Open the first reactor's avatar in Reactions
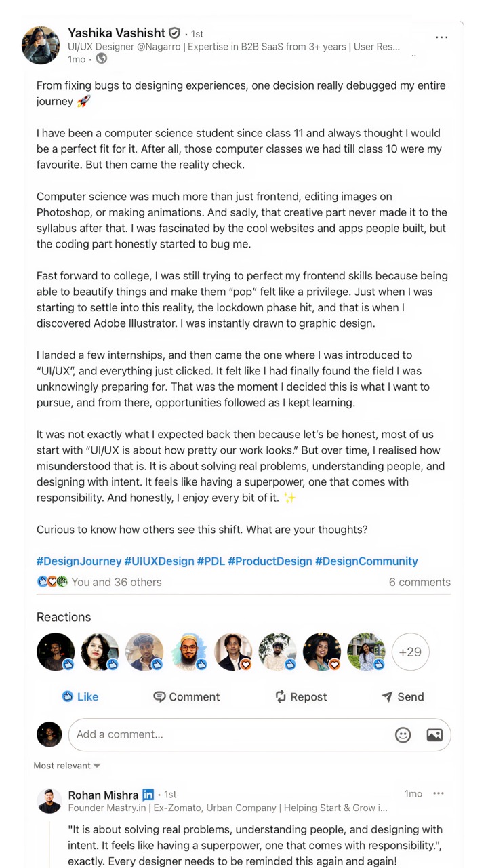The height and width of the screenshot is (868, 488). tap(56, 652)
